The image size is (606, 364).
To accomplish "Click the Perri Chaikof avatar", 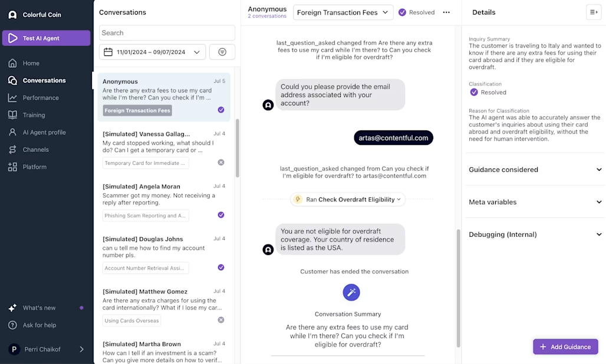I will tap(14, 349).
